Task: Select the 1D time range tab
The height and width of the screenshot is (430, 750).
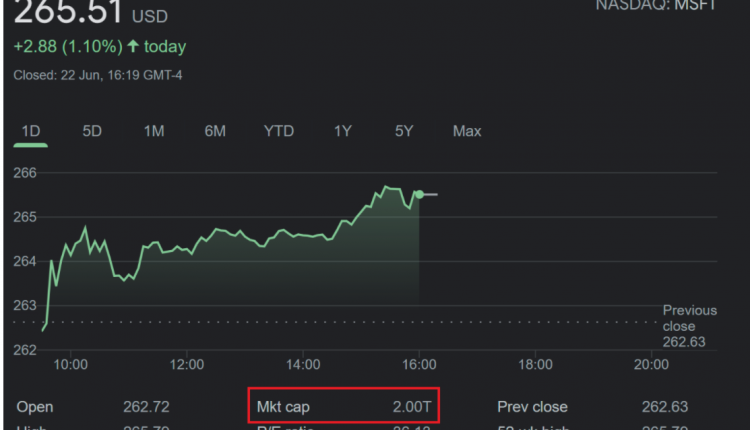Action: 31,131
